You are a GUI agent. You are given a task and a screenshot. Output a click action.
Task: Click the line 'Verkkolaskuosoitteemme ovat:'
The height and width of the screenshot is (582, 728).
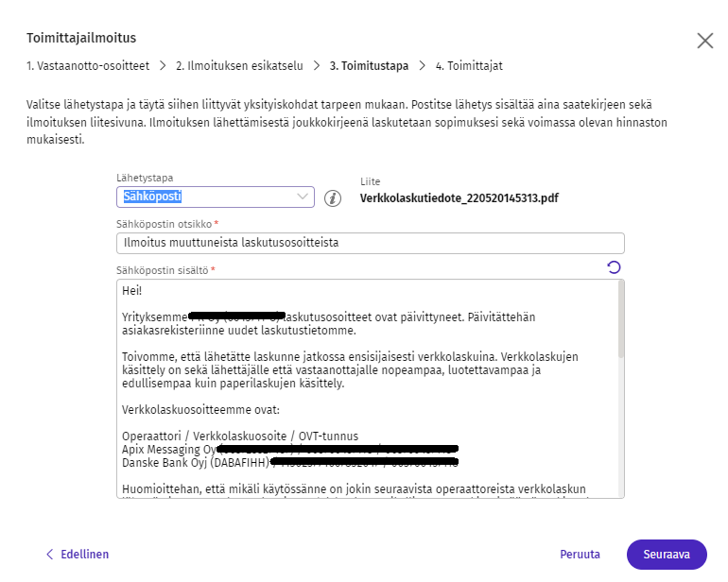(200, 410)
